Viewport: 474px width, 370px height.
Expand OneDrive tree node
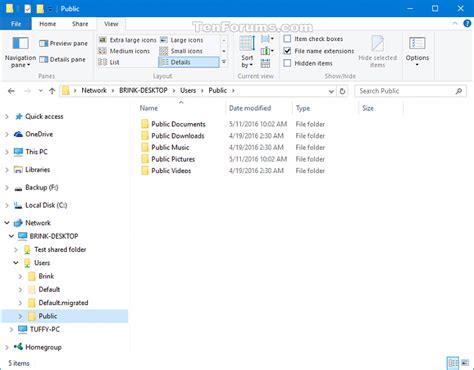coord(7,134)
